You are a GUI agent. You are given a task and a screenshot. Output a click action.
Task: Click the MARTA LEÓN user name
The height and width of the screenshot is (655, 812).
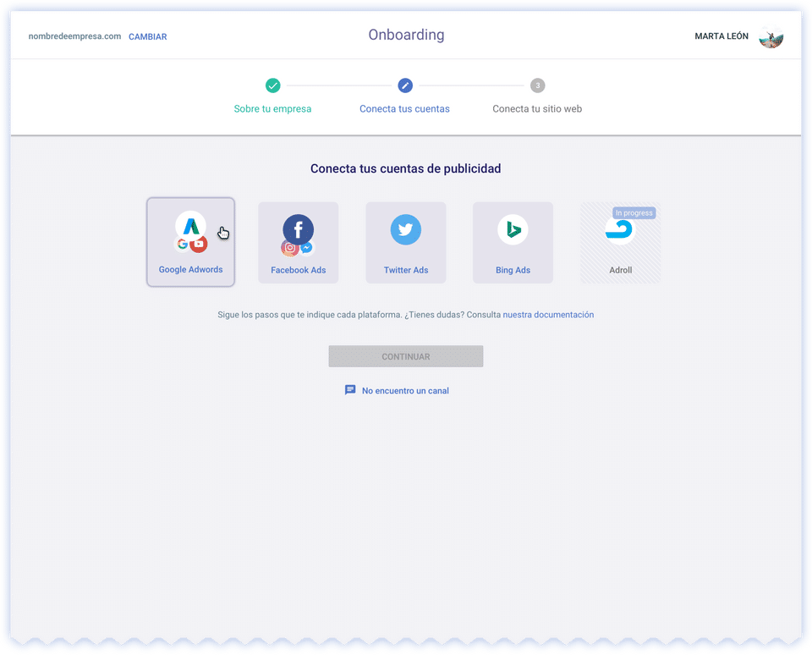(x=721, y=36)
